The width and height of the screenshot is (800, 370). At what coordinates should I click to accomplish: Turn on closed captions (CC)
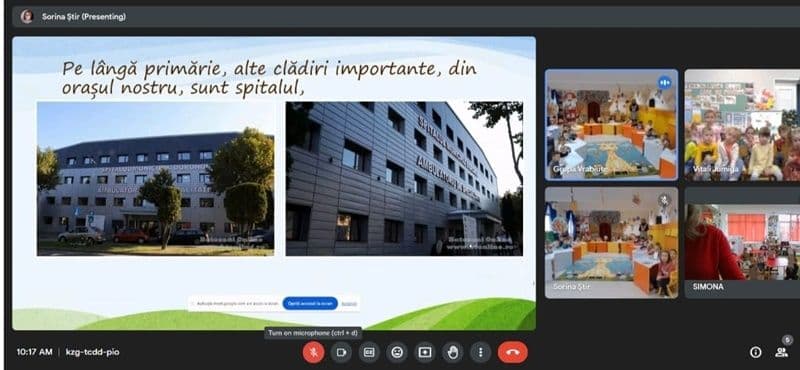[x=369, y=352]
